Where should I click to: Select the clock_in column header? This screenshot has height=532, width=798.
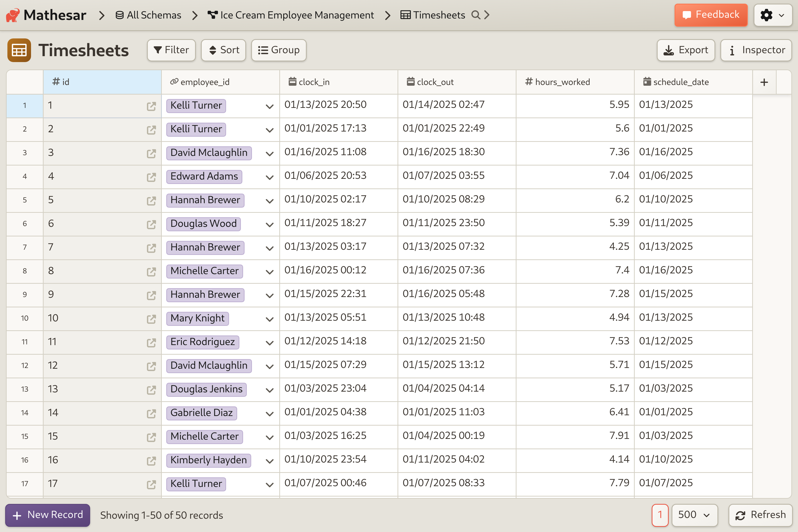tap(339, 82)
